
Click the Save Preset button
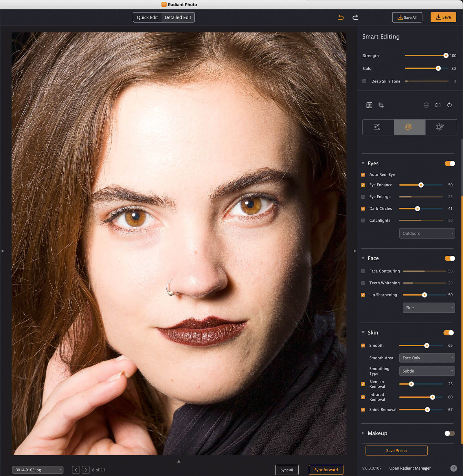pyautogui.click(x=396, y=451)
